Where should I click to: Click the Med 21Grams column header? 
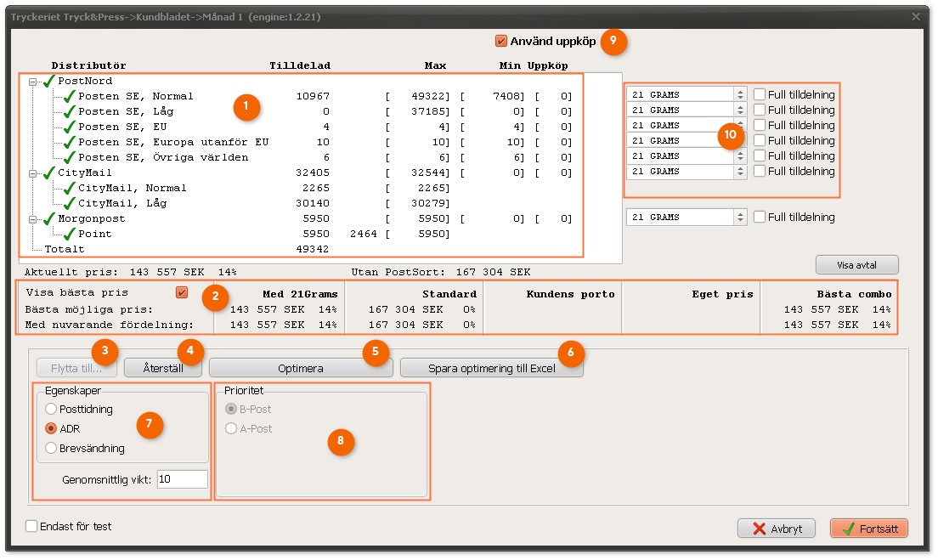click(300, 294)
